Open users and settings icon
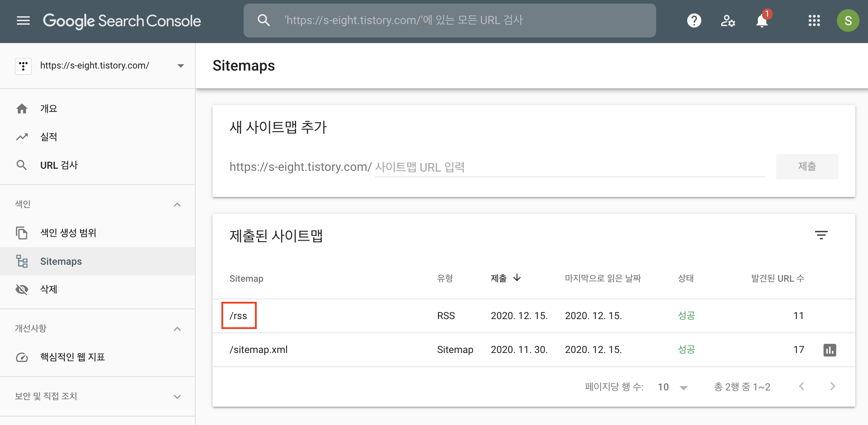The height and width of the screenshot is (425, 868). tap(727, 20)
